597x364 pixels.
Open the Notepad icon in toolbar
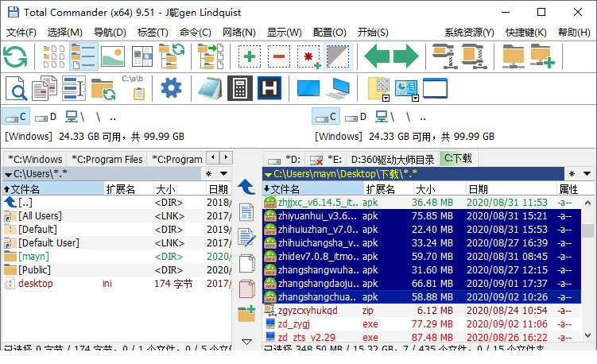tap(209, 87)
